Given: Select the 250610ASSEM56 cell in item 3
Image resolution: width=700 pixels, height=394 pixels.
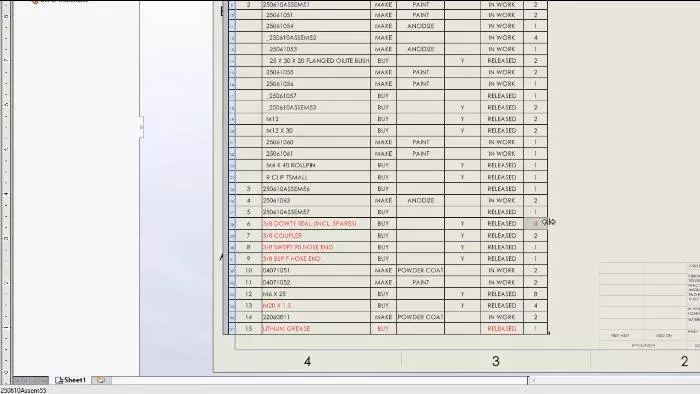Looking at the screenshot, I should 316,189.
